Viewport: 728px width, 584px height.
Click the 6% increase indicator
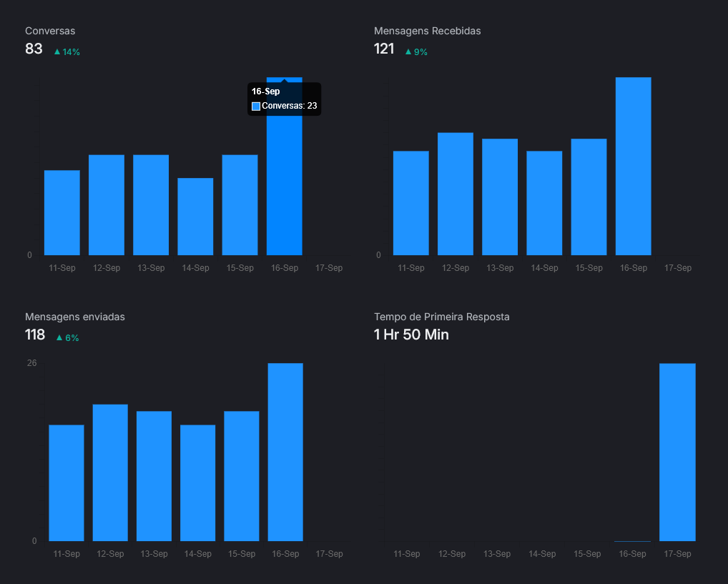(67, 338)
